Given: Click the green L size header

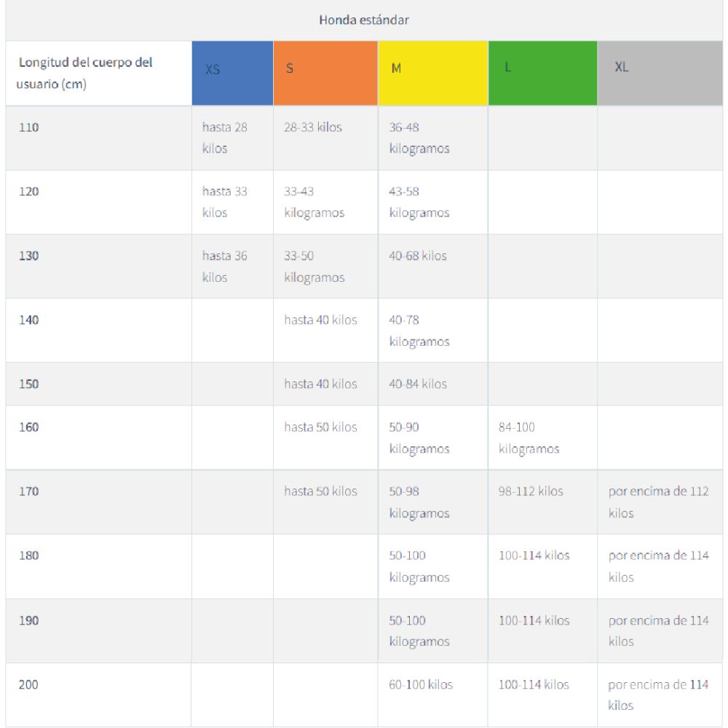Looking at the screenshot, I should coord(542,73).
